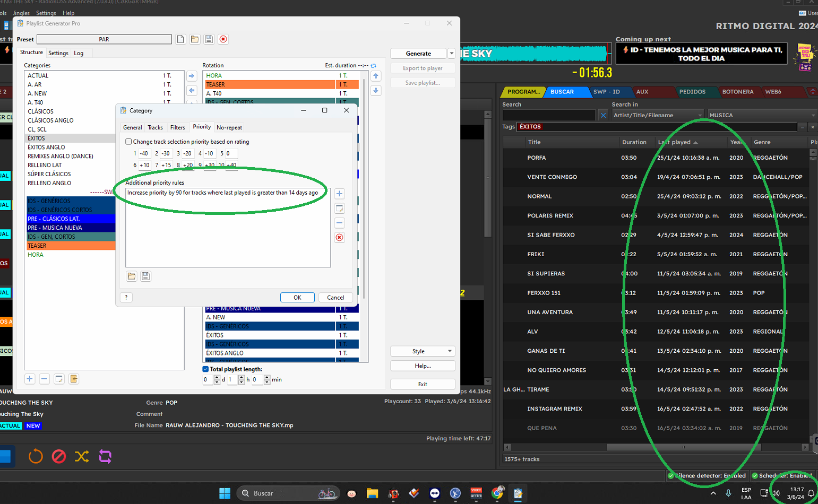Remove category from rotation with left arrow
The width and height of the screenshot is (818, 504).
192,91
